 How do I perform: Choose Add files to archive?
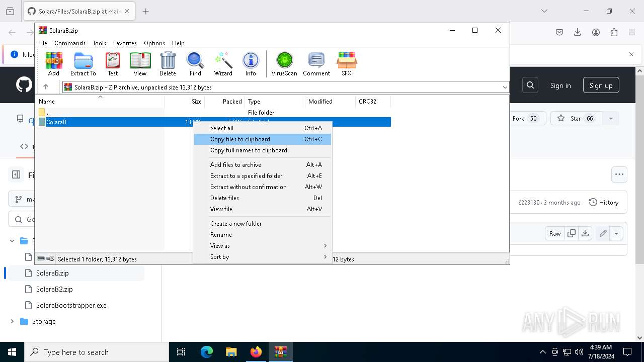[x=263, y=165]
